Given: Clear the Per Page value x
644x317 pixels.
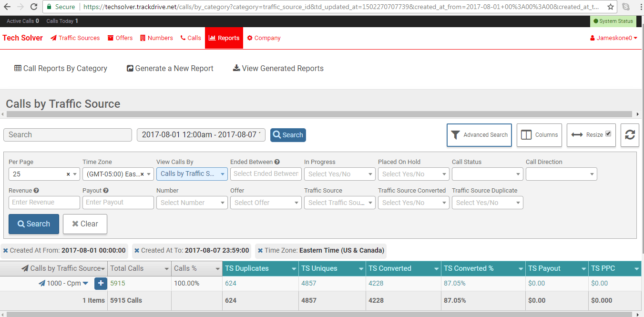Looking at the screenshot, I should pos(68,174).
